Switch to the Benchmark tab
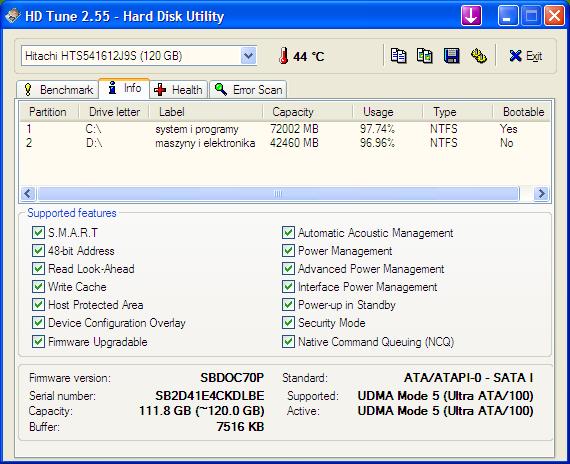 [58, 89]
